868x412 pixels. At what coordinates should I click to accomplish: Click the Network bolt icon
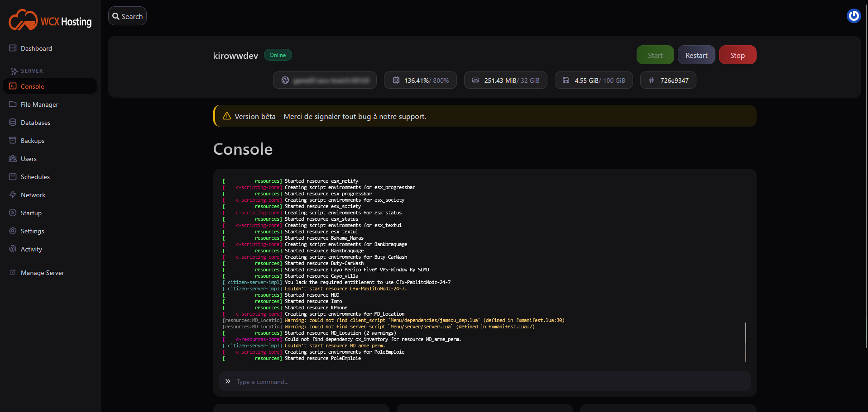pyautogui.click(x=13, y=194)
